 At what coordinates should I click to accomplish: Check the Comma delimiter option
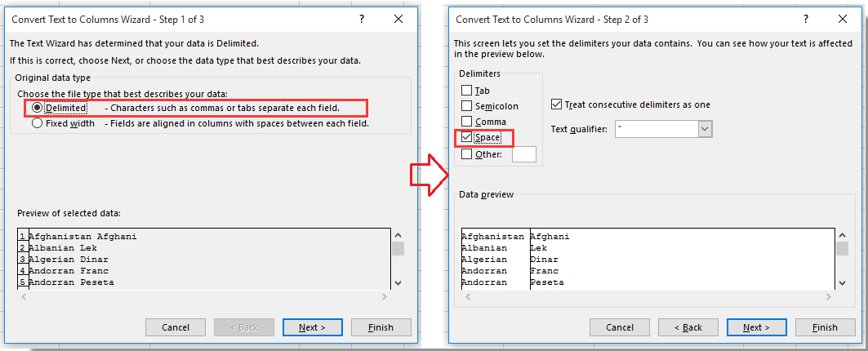click(x=467, y=122)
